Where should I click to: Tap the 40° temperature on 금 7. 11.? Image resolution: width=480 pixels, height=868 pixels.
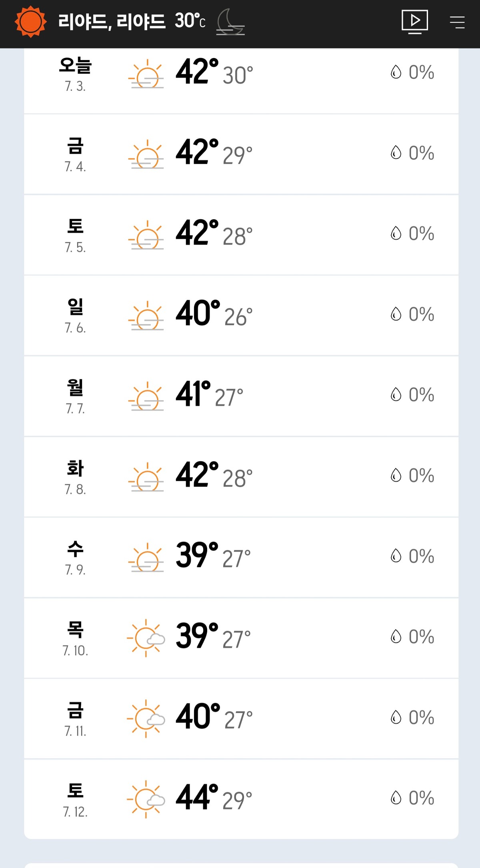pyautogui.click(x=198, y=716)
